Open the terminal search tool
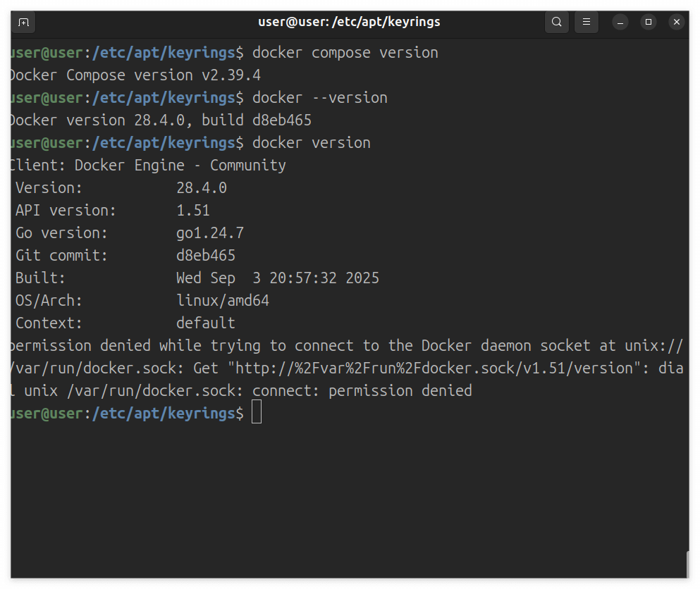 point(557,22)
